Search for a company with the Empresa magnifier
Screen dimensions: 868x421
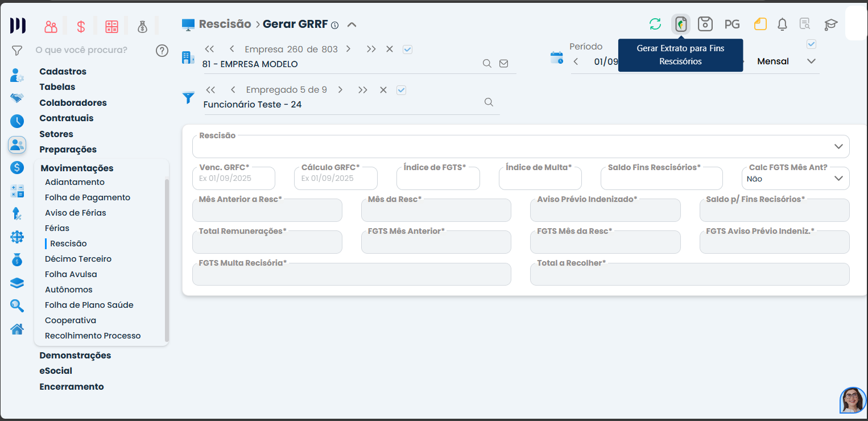[x=487, y=64]
